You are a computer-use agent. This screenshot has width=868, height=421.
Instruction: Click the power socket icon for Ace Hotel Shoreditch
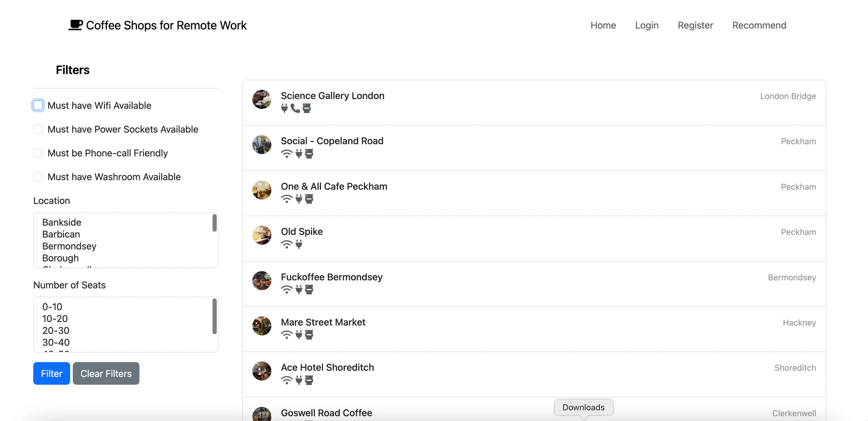(x=298, y=380)
